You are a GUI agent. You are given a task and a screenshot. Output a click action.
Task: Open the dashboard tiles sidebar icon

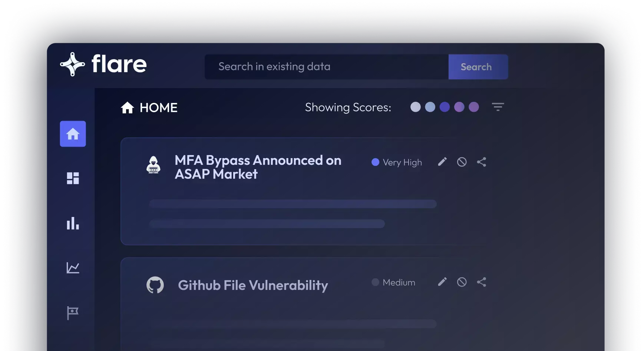pyautogui.click(x=73, y=178)
